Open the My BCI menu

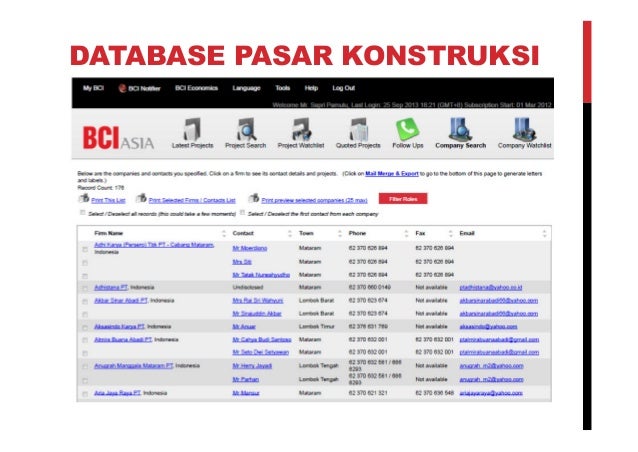93,88
